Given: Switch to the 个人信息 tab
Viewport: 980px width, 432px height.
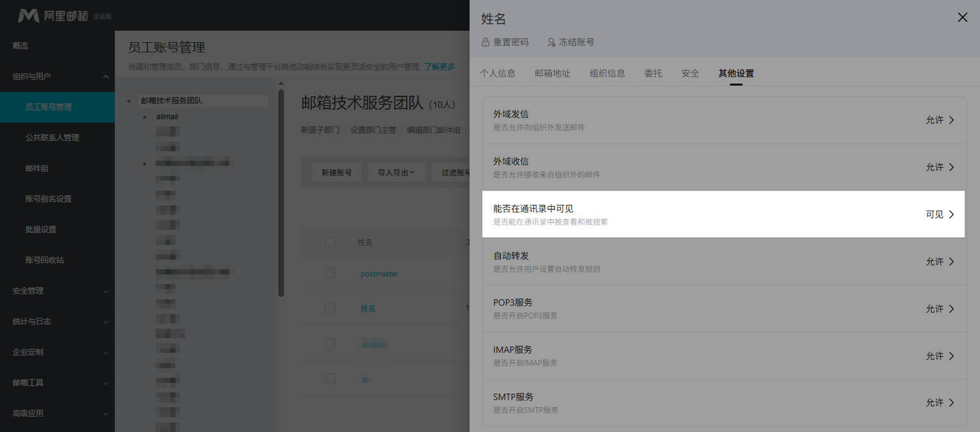Looking at the screenshot, I should click(x=498, y=73).
